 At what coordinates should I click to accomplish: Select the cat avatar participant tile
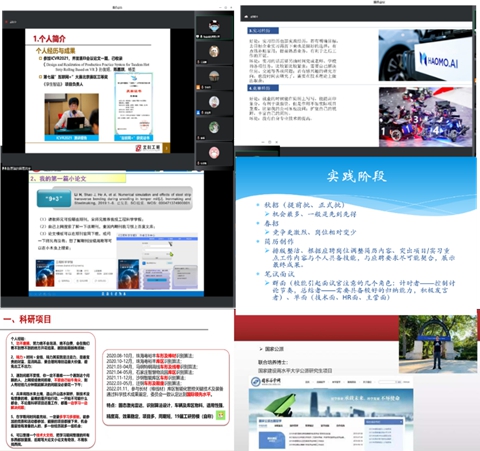pos(214,52)
